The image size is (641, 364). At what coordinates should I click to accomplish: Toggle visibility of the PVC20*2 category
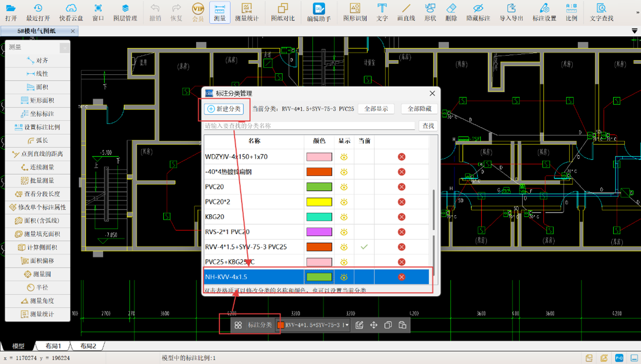tap(344, 202)
